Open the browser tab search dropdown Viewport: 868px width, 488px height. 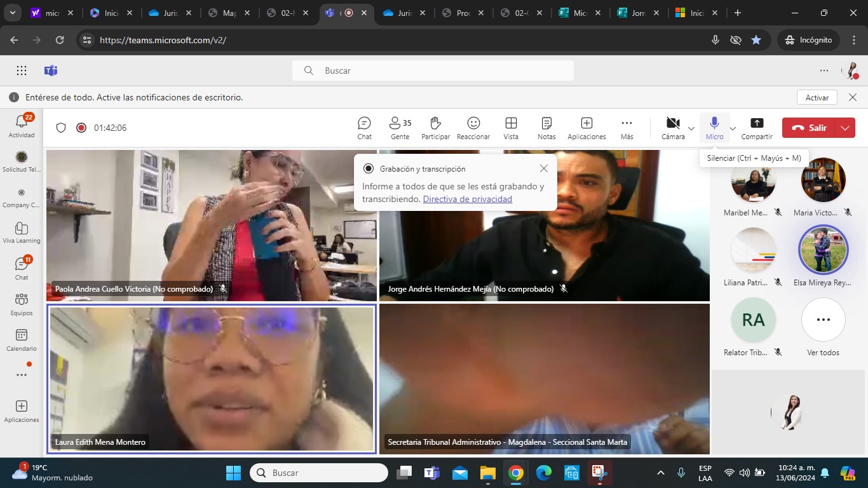pos(13,13)
